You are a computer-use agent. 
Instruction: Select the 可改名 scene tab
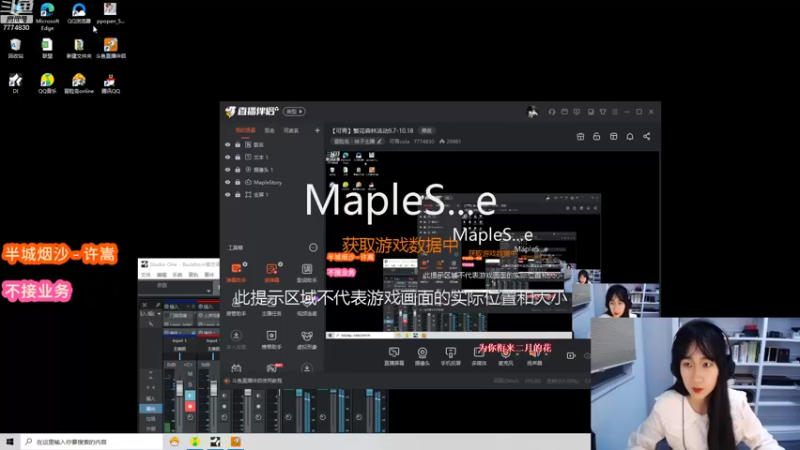pos(291,131)
